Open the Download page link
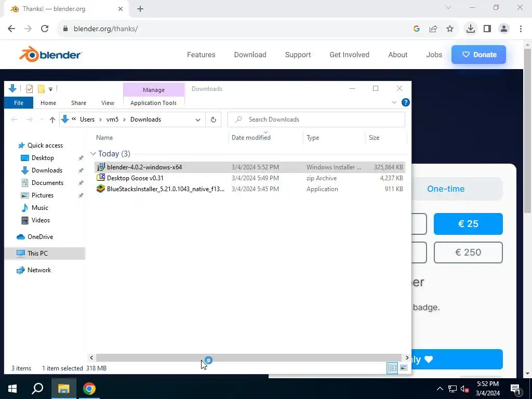 pos(250,55)
